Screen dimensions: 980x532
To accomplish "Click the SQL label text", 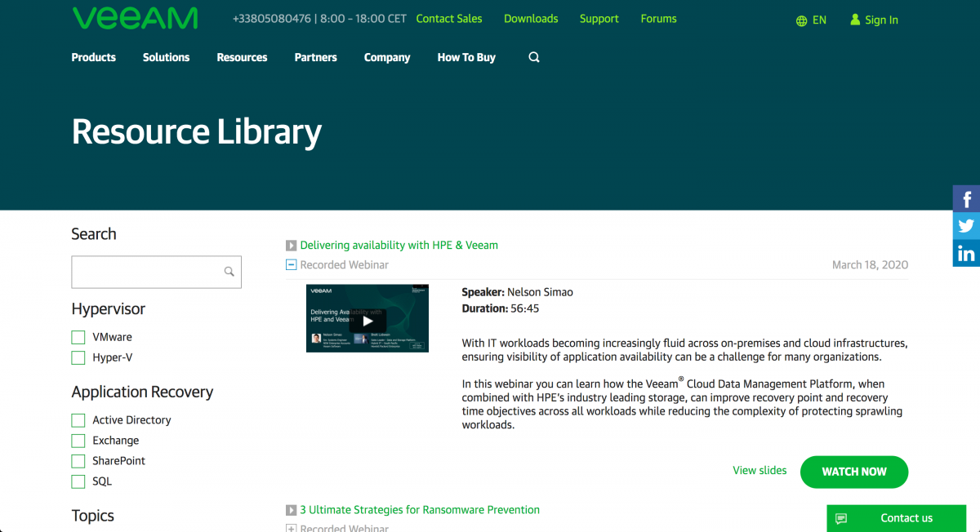I will coord(102,481).
